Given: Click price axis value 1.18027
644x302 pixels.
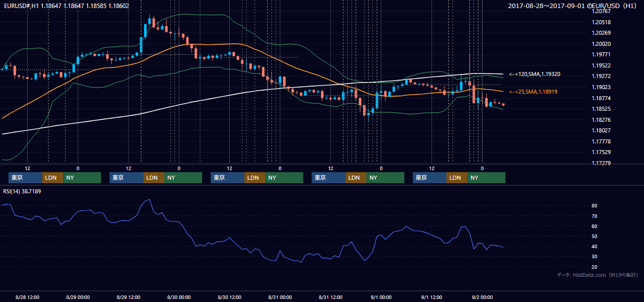Looking at the screenshot, I should point(601,131).
